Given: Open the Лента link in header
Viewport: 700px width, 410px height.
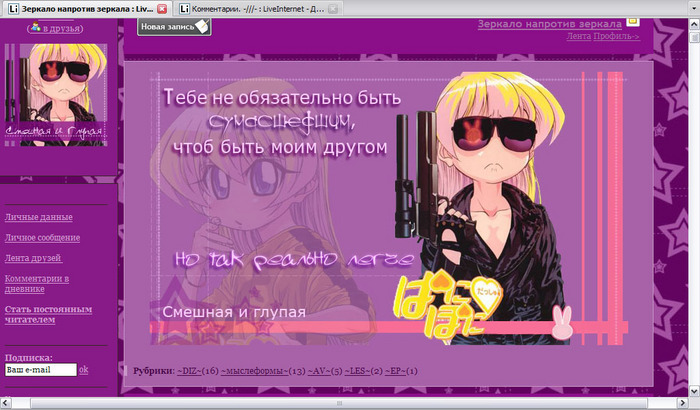Looking at the screenshot, I should (579, 36).
